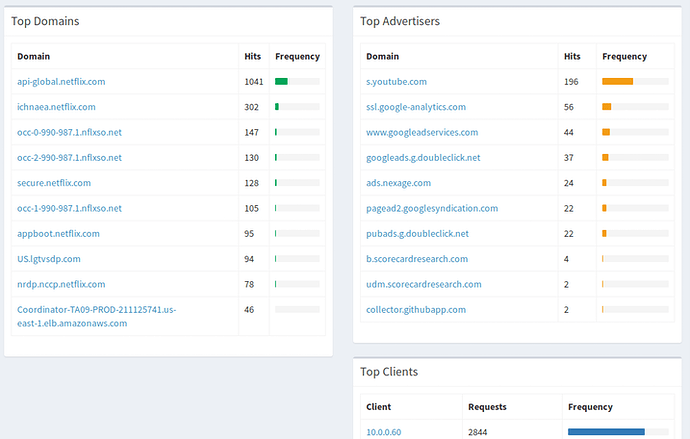The width and height of the screenshot is (690, 439).
Task: Open client 10.0.0.60 link
Action: 384,432
